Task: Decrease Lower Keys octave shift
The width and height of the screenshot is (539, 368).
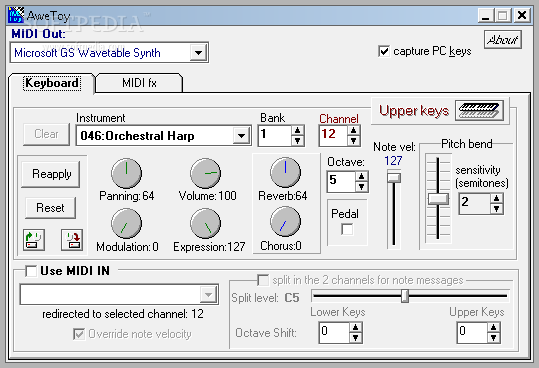Action: point(355,337)
